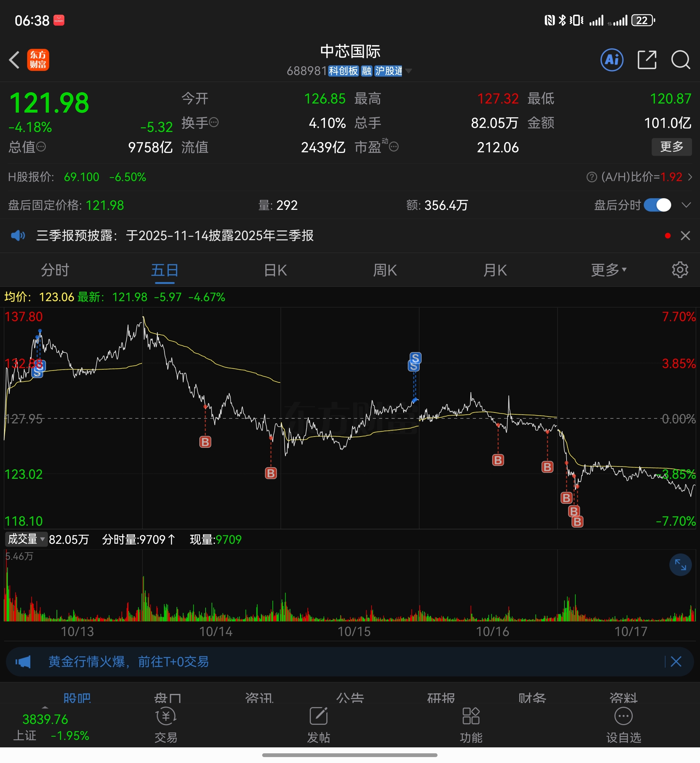Open the AI assistant icon
700x763 pixels.
pyautogui.click(x=612, y=60)
